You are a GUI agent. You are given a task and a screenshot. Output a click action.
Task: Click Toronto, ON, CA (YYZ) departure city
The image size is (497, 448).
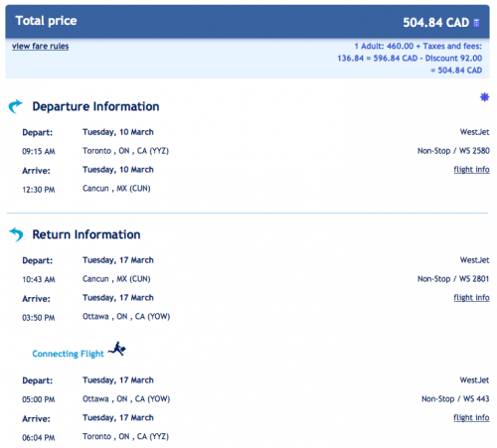point(126,151)
